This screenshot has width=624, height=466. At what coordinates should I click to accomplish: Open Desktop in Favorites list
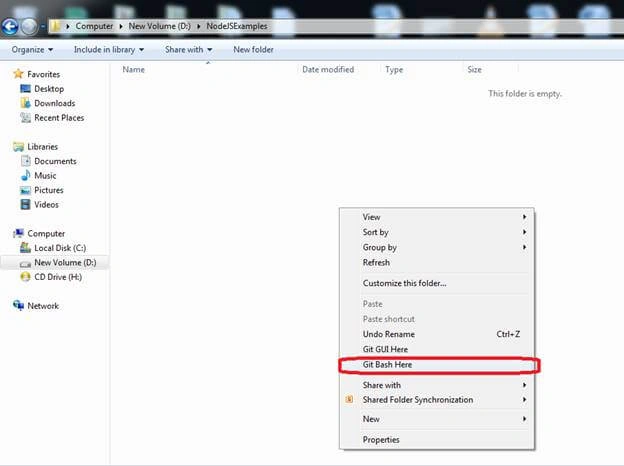[x=49, y=89]
